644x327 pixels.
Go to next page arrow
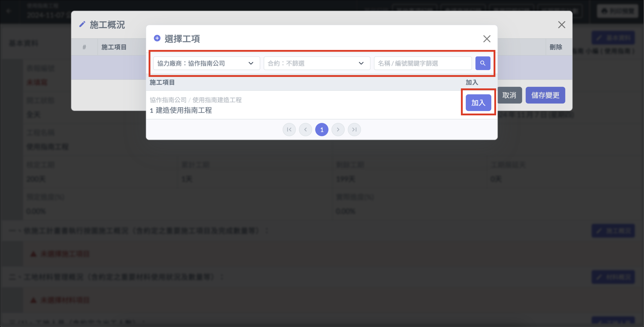[x=338, y=130]
